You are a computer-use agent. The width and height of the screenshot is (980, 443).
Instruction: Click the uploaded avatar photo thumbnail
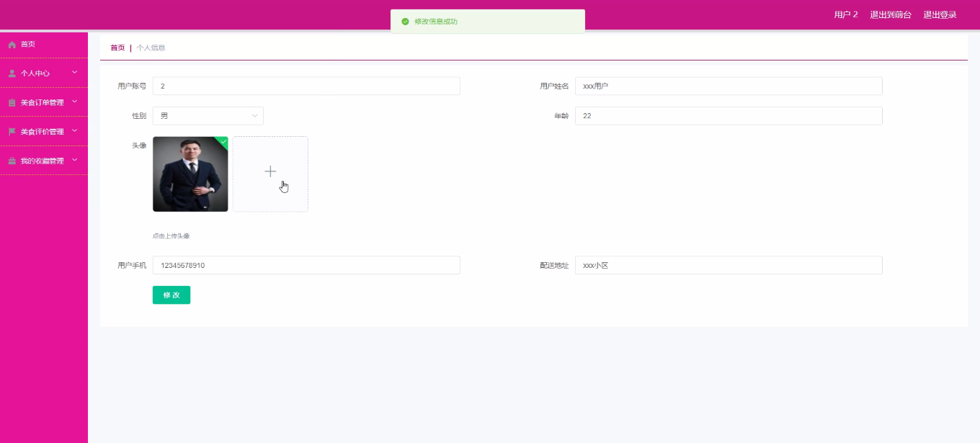pos(190,175)
